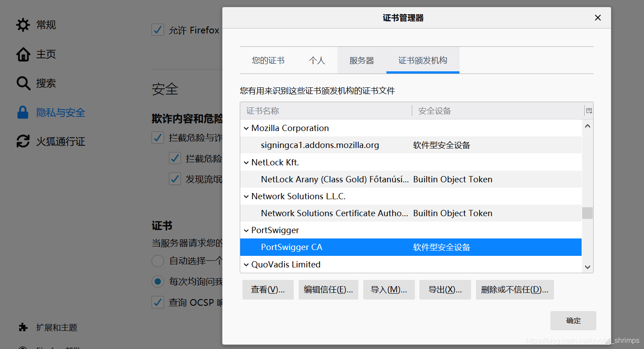Image resolution: width=644 pixels, height=349 pixels.
Task: Sort by the 证书名称 column header
Action: [326, 111]
